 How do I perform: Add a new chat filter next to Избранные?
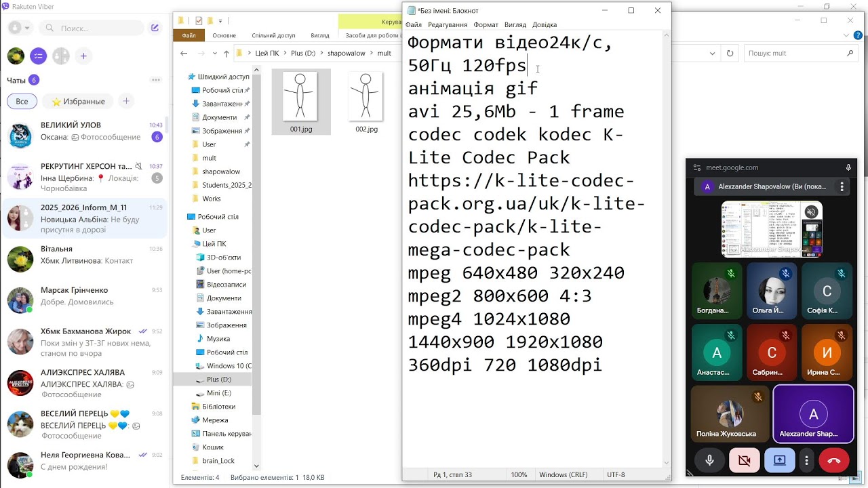[x=126, y=101]
